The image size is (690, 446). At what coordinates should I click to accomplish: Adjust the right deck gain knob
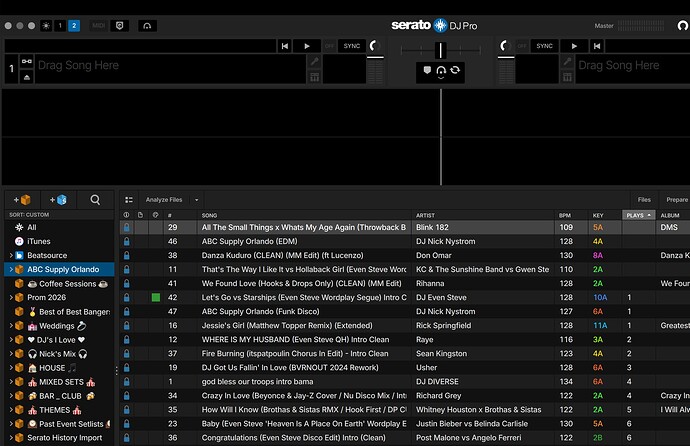[506, 46]
